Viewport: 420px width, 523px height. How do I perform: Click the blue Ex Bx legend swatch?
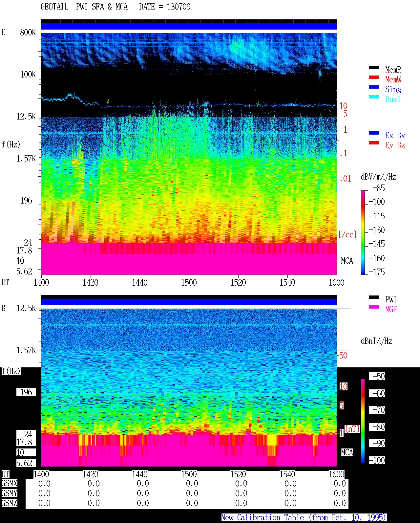(374, 133)
